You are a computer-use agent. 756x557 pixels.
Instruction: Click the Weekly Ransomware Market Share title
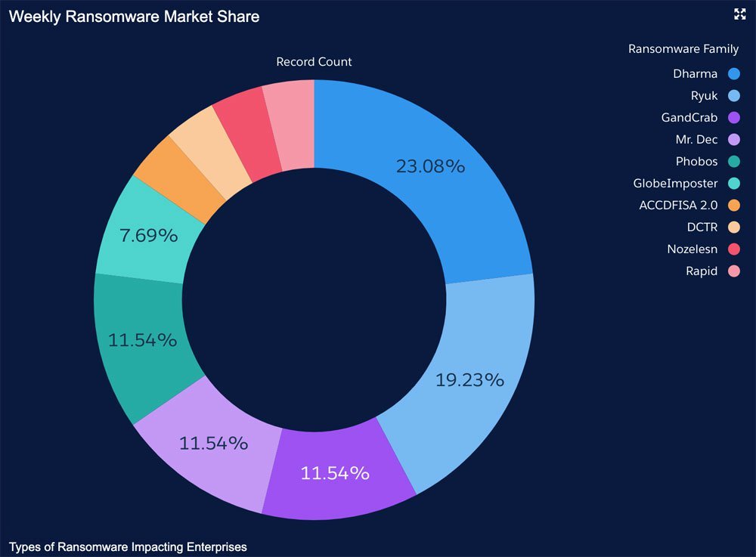tap(134, 17)
